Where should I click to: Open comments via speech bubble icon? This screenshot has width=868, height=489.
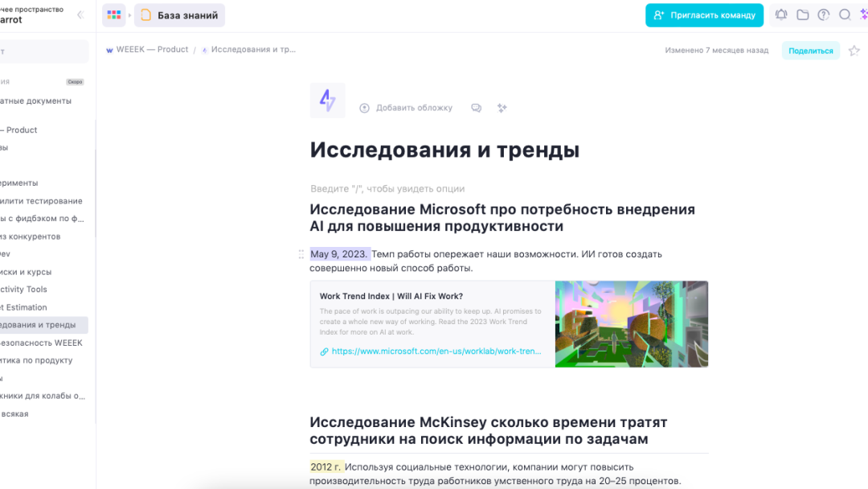coord(477,108)
